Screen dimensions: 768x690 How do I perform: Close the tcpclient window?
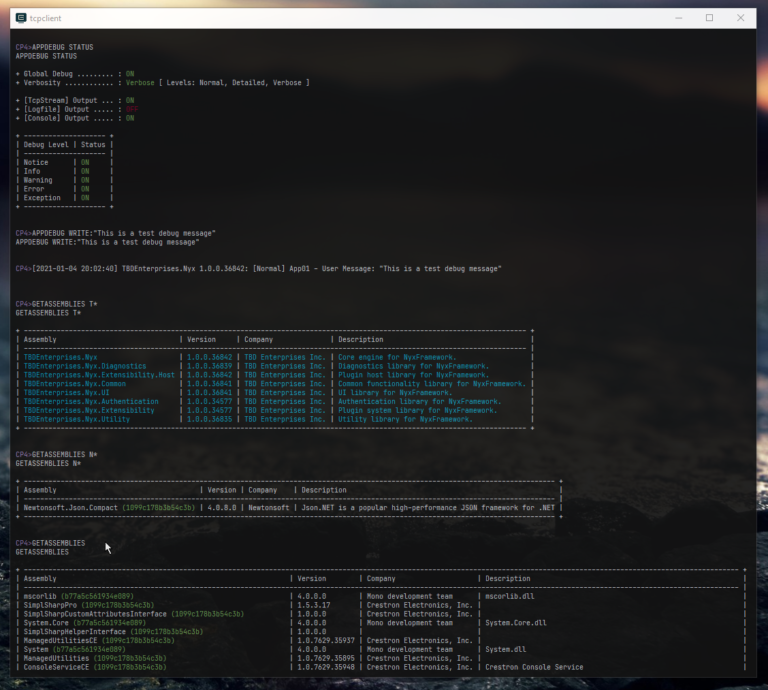pyautogui.click(x=740, y=17)
